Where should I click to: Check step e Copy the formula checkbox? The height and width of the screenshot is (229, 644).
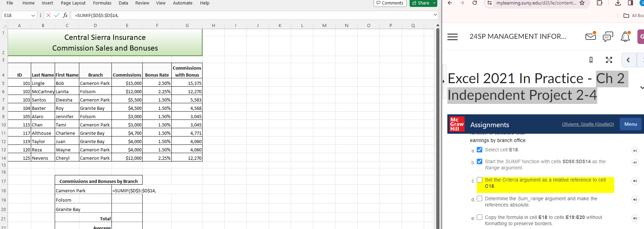pyautogui.click(x=480, y=217)
